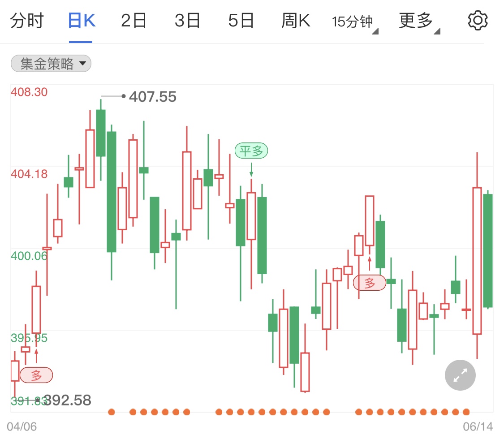Image resolution: width=504 pixels, height=435 pixels.
Task: Switch to 2日 chart view
Action: tap(134, 21)
